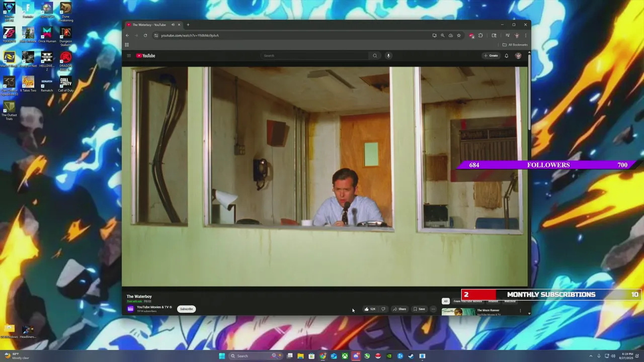The image size is (644, 362).
Task: Click the YouTube logo home link
Action: point(146,56)
